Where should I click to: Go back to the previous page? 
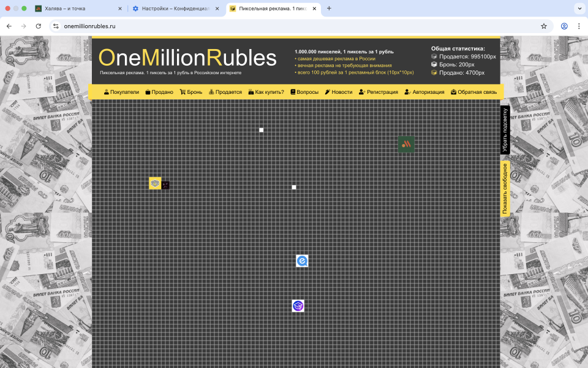point(9,26)
